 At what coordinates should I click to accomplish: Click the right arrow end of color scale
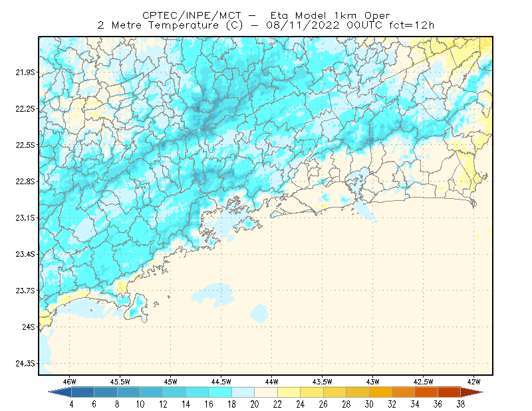pos(472,392)
